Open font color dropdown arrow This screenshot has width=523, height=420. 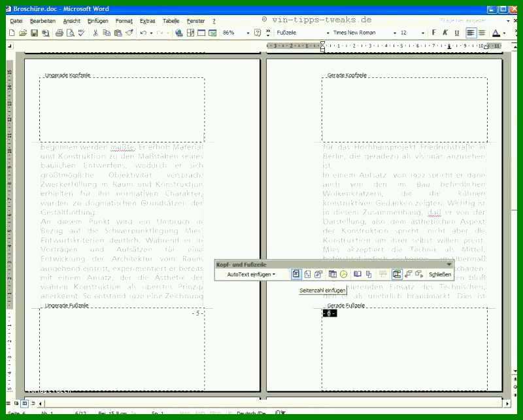click(504, 33)
